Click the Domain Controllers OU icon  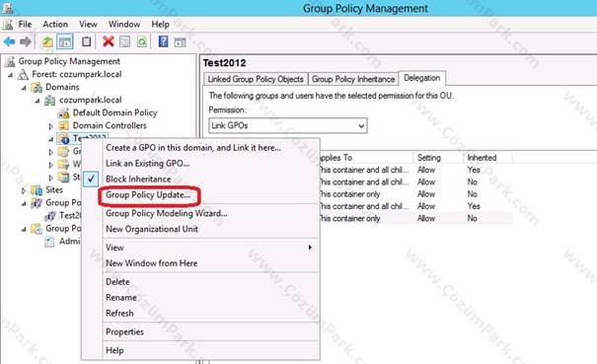click(x=63, y=125)
